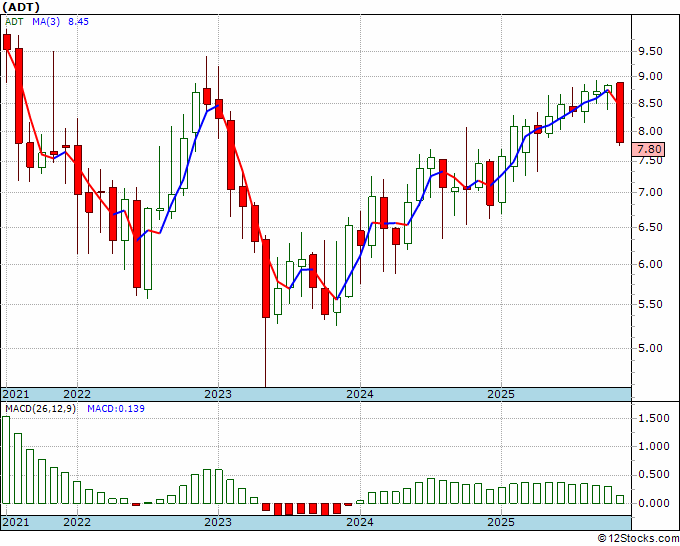
Task: Click the MACD:0.139 value label
Action: point(116,409)
